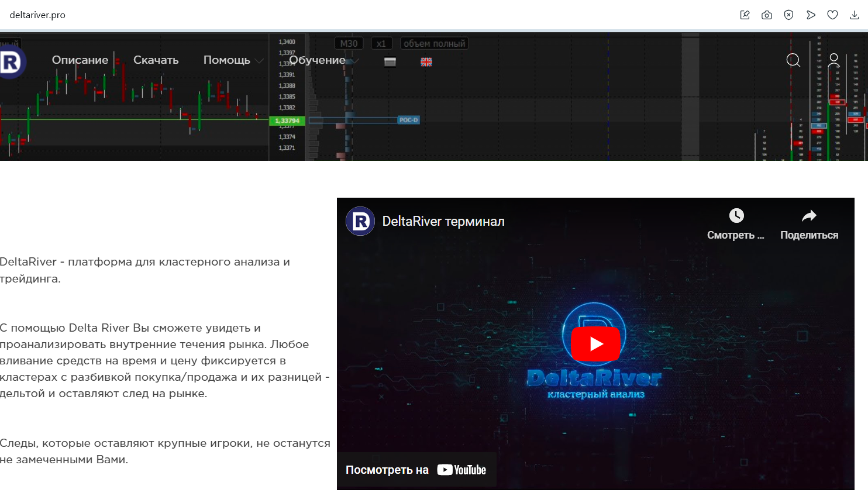Screen dimensions: 868x496
Task: Take a snapshot with the camera icon
Action: 767,15
